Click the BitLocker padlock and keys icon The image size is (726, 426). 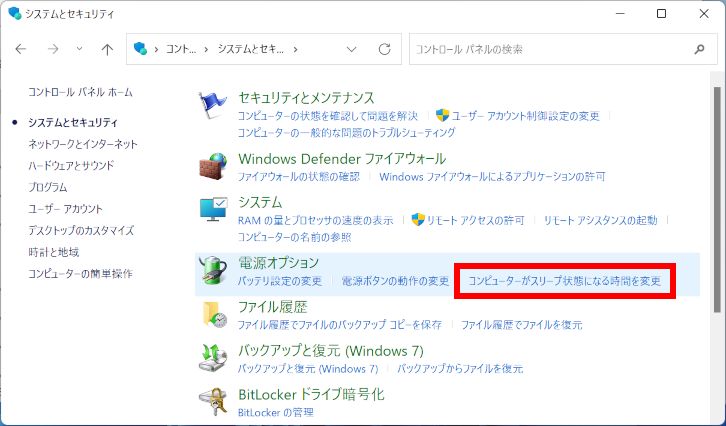coord(213,402)
